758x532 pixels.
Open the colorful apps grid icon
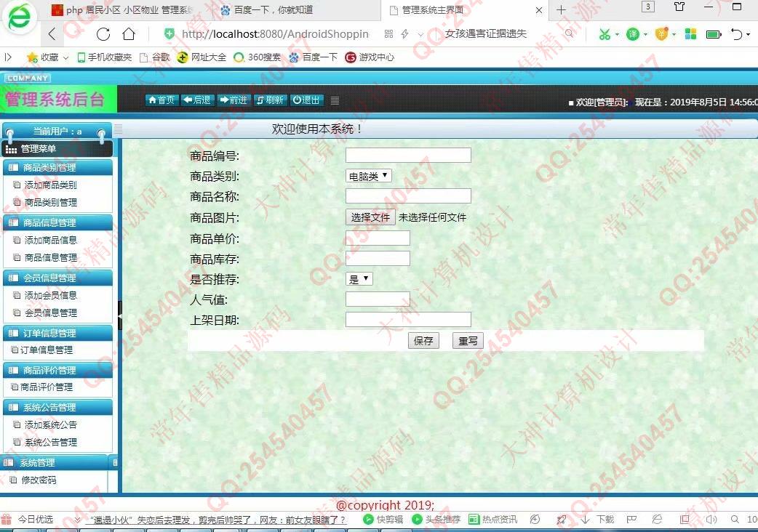click(691, 33)
